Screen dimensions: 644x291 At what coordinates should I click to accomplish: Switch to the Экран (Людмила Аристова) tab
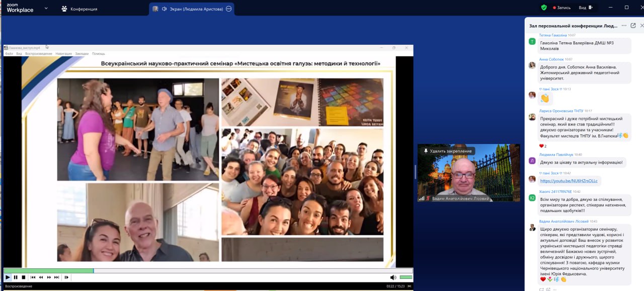[x=192, y=9]
